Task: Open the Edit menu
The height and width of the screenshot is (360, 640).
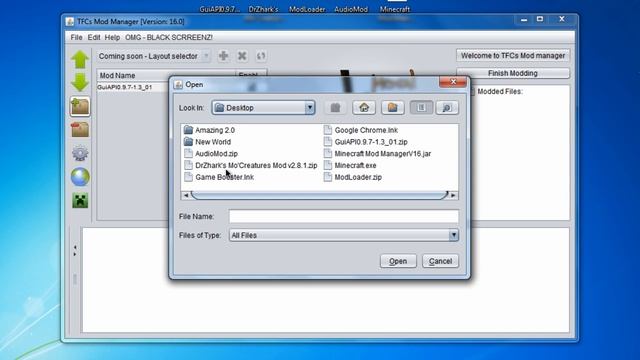Action: tap(94, 37)
